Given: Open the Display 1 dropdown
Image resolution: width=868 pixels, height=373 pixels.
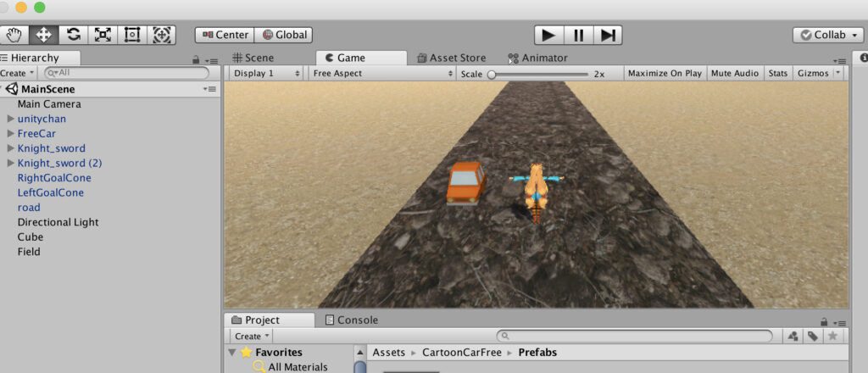Looking at the screenshot, I should [x=266, y=73].
